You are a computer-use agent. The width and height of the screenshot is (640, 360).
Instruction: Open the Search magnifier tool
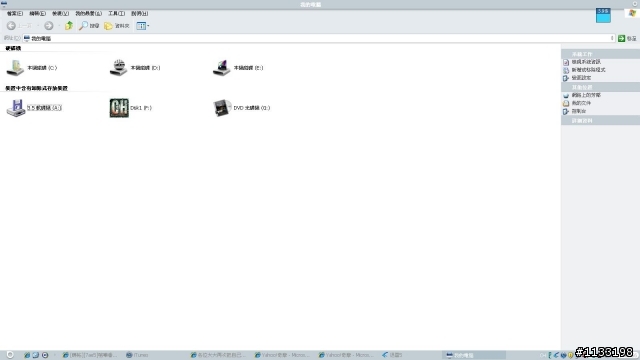[89, 26]
